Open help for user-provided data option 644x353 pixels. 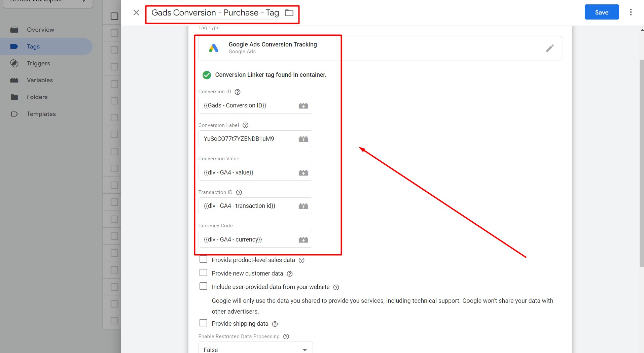coord(336,287)
